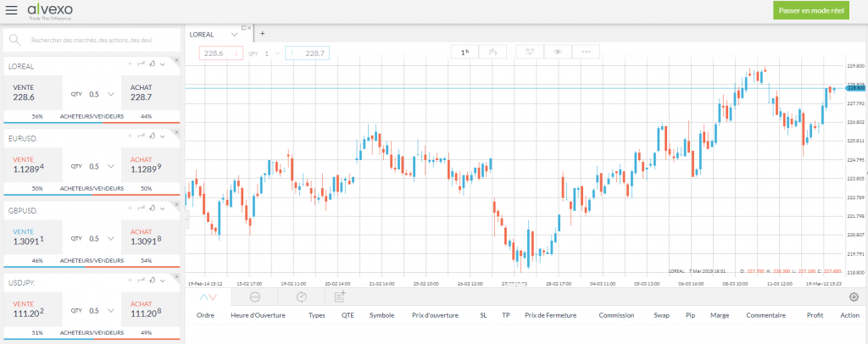The width and height of the screenshot is (868, 344).
Task: Click the 228.600 price marker on the chart axis
Action: coord(856,88)
